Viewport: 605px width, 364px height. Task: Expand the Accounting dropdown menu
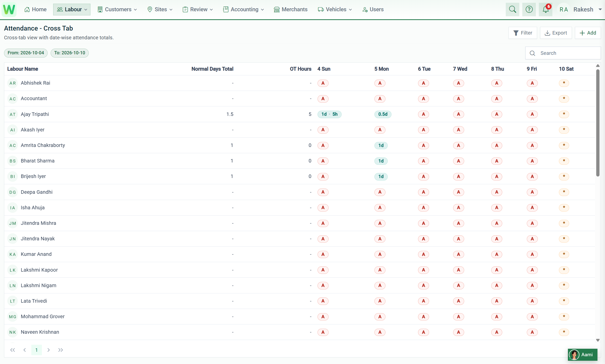[243, 10]
